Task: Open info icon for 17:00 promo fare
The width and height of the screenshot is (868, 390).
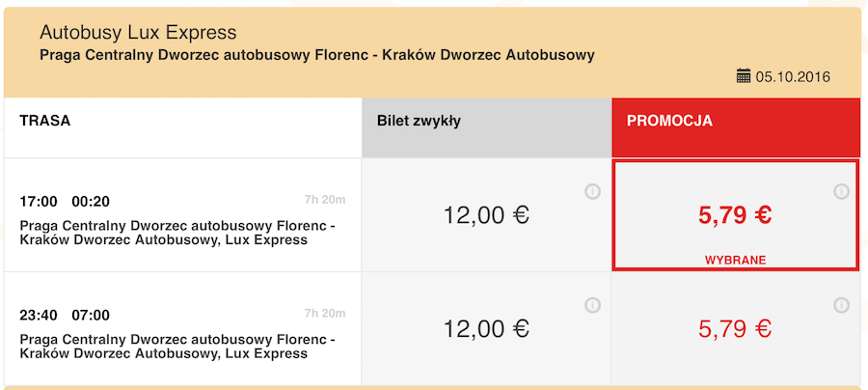Action: point(841,192)
